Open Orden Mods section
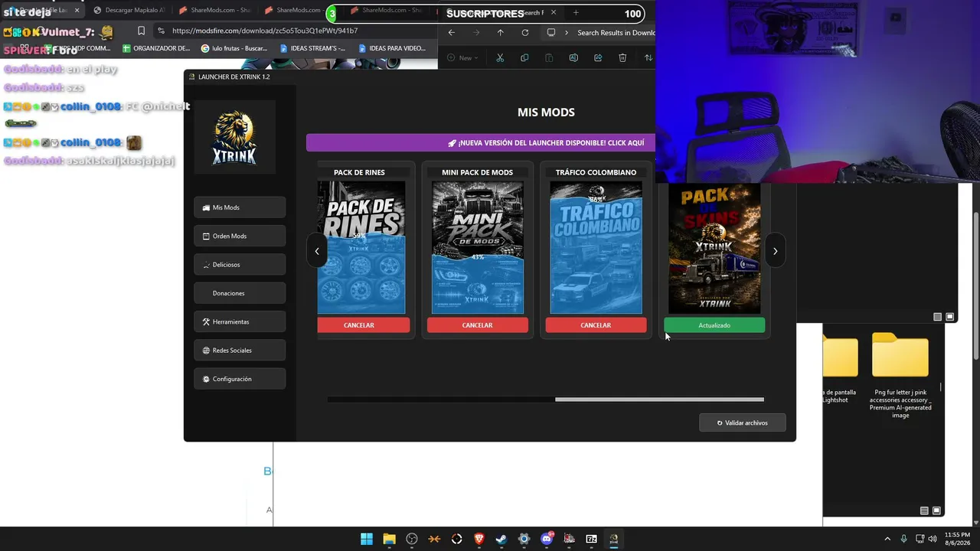Screen dimensions: 980x551 pos(240,236)
